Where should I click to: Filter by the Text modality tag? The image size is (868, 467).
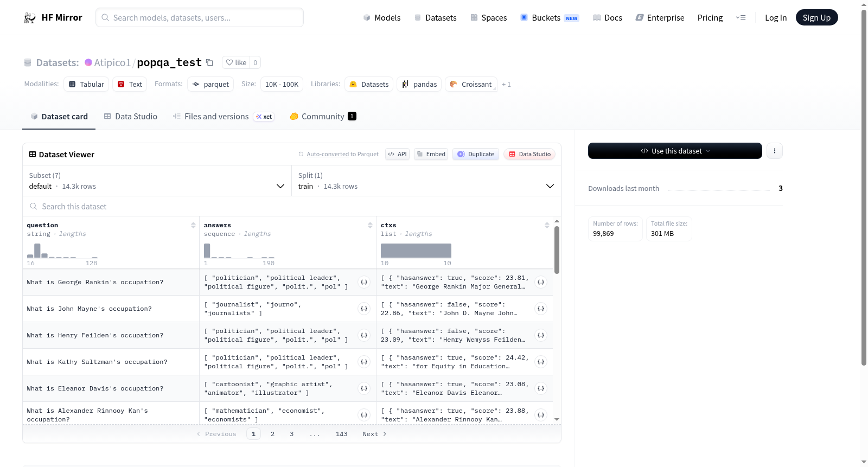(x=130, y=84)
